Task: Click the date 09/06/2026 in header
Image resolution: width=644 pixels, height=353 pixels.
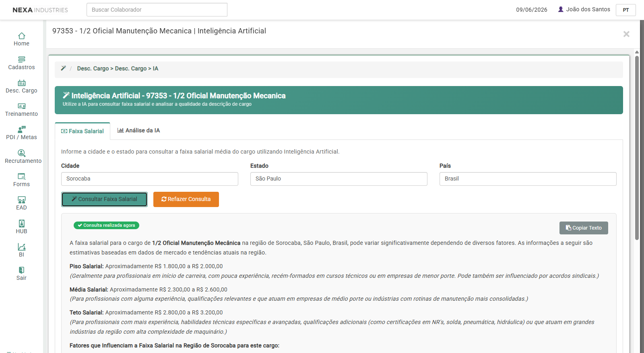Action: point(532,10)
